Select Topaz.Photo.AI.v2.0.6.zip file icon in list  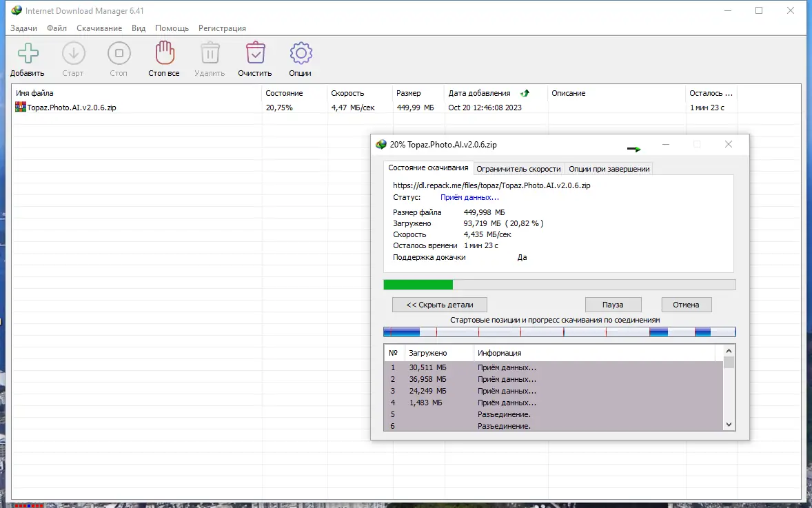click(x=20, y=108)
